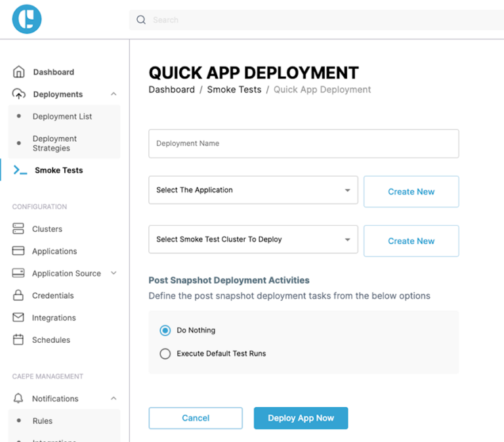Click the Integrations envelope icon
This screenshot has width=504, height=442.
(x=18, y=318)
